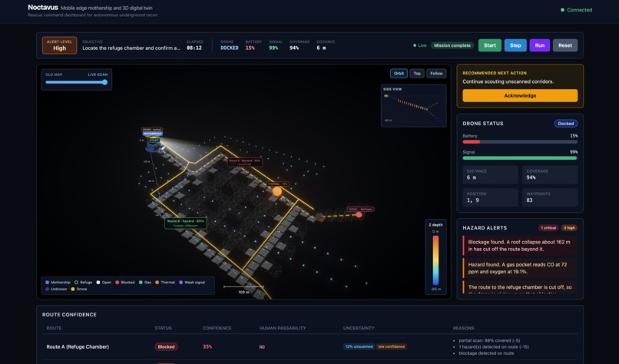Click the GOAL Refuge map label

point(360,209)
